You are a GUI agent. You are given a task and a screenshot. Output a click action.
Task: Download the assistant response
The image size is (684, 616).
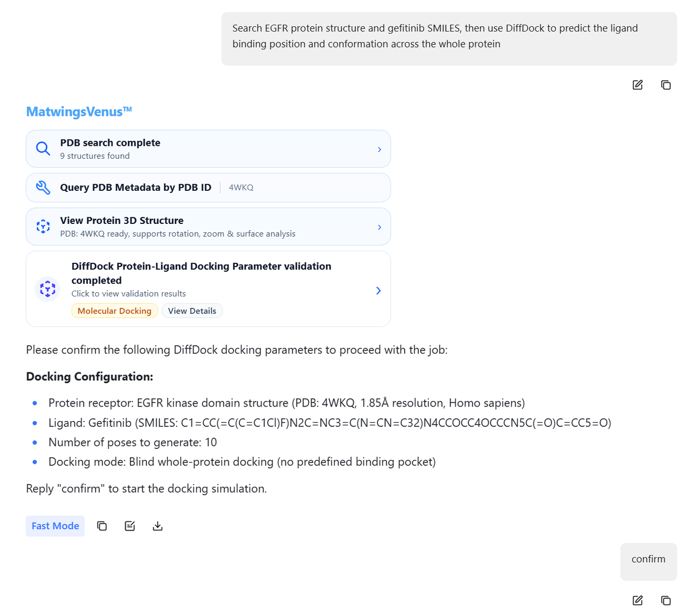click(158, 526)
